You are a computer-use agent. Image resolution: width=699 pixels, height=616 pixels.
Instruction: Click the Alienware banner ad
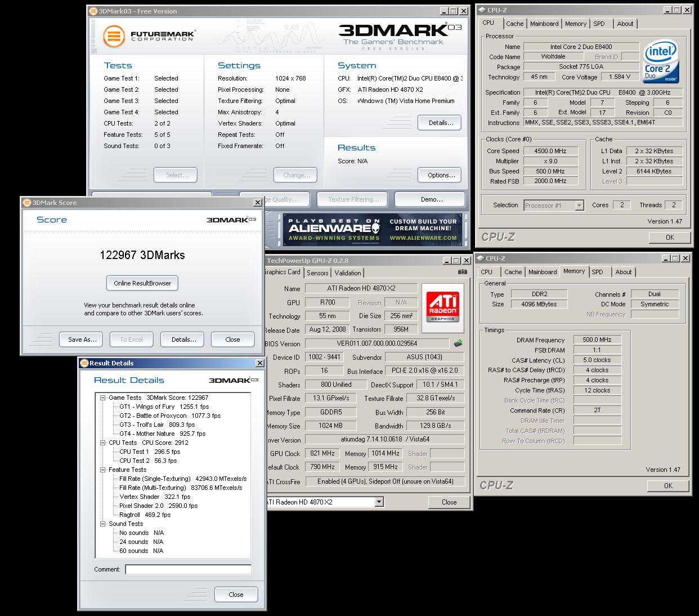click(372, 230)
